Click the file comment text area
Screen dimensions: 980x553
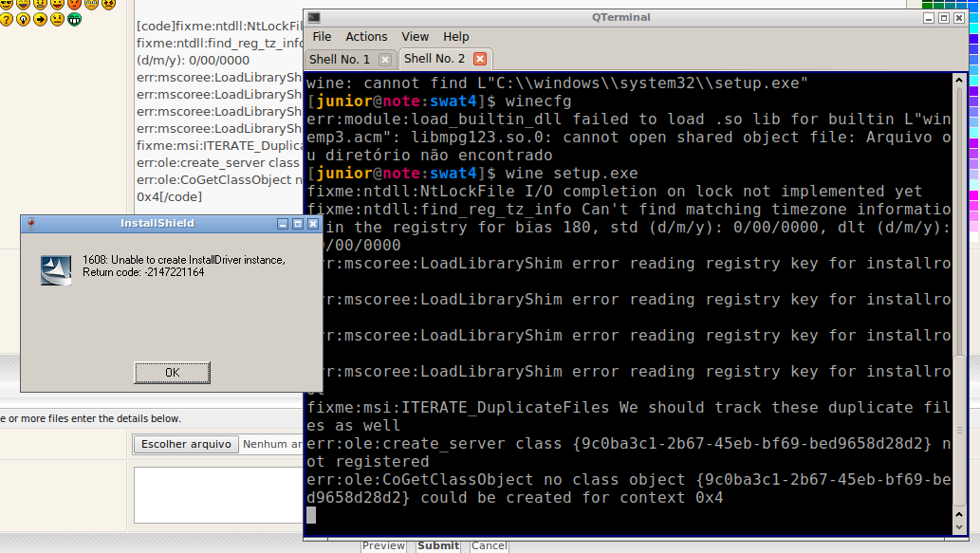218,495
